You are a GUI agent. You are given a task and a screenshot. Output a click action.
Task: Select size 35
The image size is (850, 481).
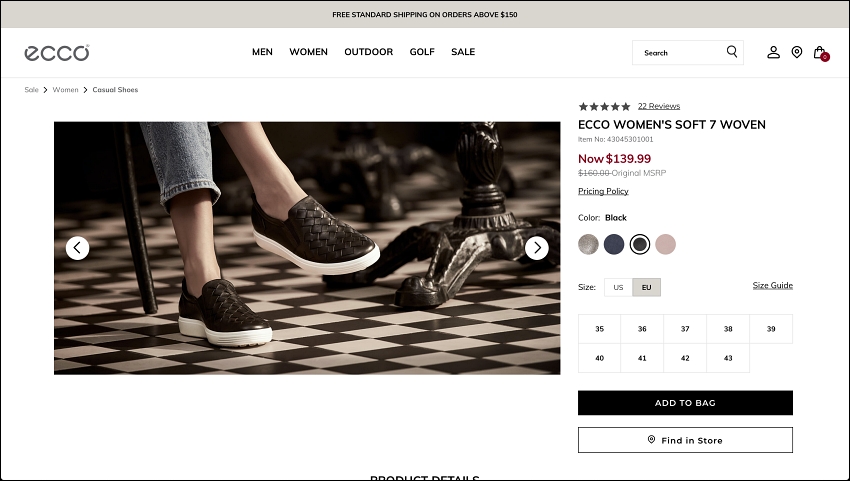click(600, 329)
